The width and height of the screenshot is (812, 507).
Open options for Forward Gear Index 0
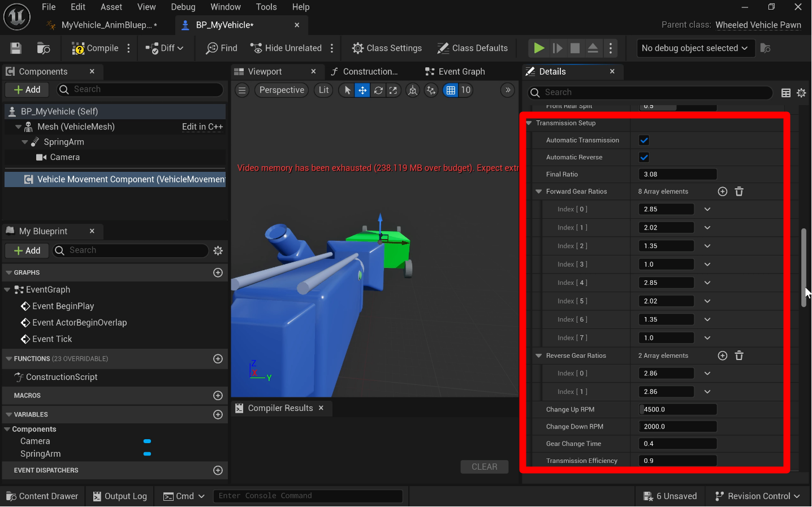click(707, 209)
